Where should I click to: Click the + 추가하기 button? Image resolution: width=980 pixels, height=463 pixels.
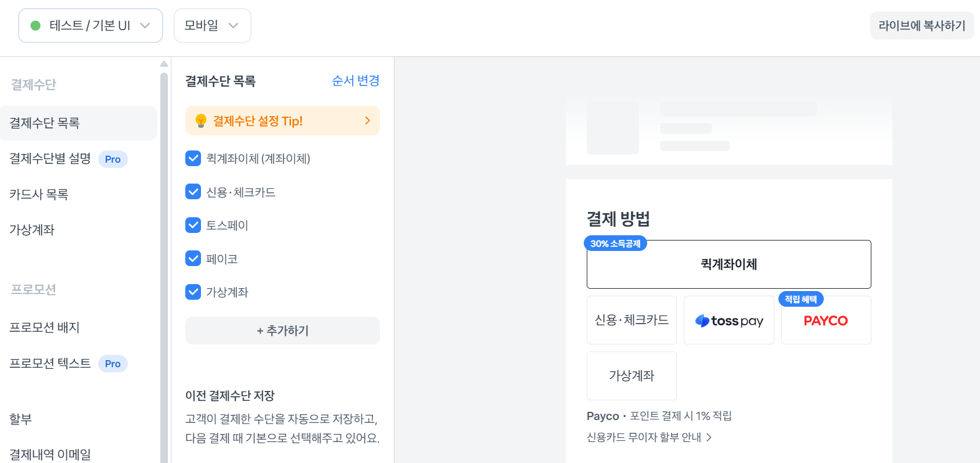(282, 331)
